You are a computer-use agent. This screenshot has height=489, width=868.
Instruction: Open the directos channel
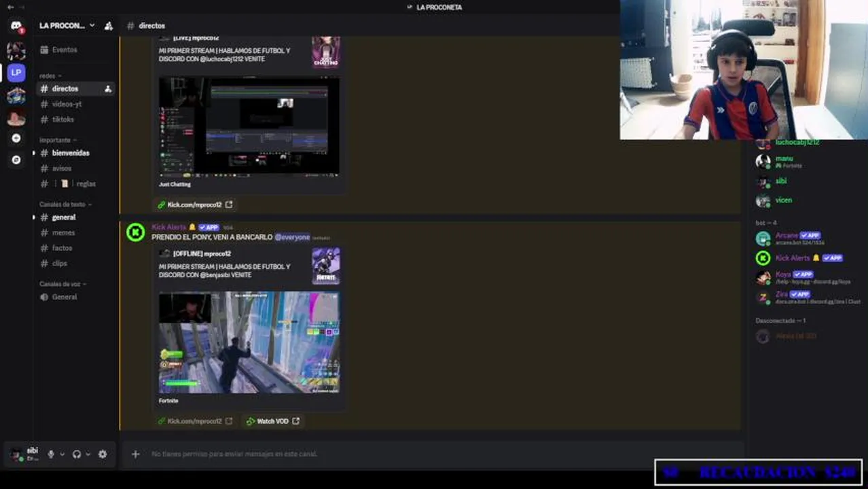pos(75,88)
